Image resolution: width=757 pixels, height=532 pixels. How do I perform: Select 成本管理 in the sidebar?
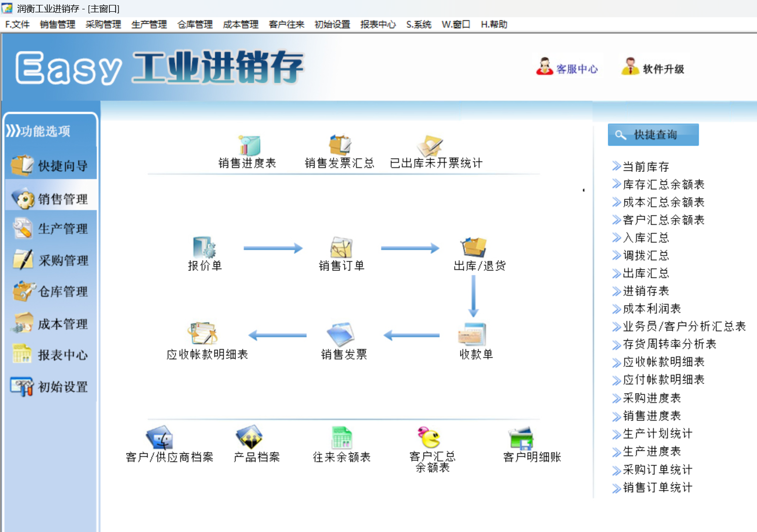click(x=51, y=324)
